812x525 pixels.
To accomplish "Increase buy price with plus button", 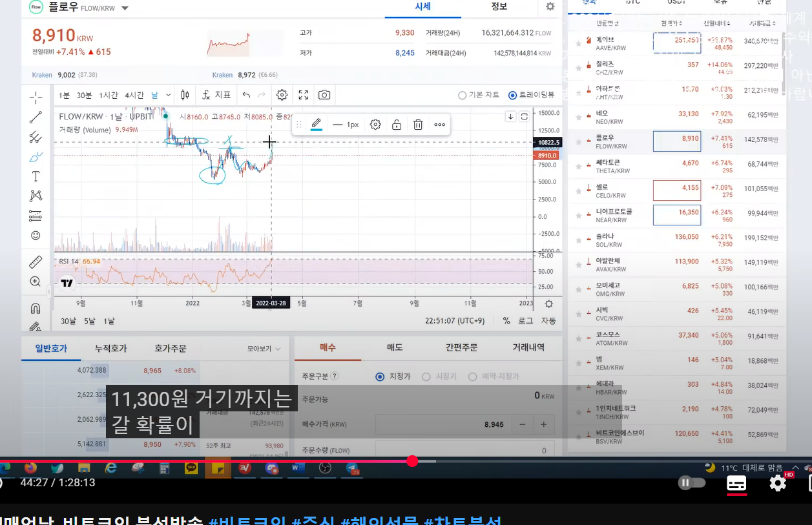I will pos(543,424).
